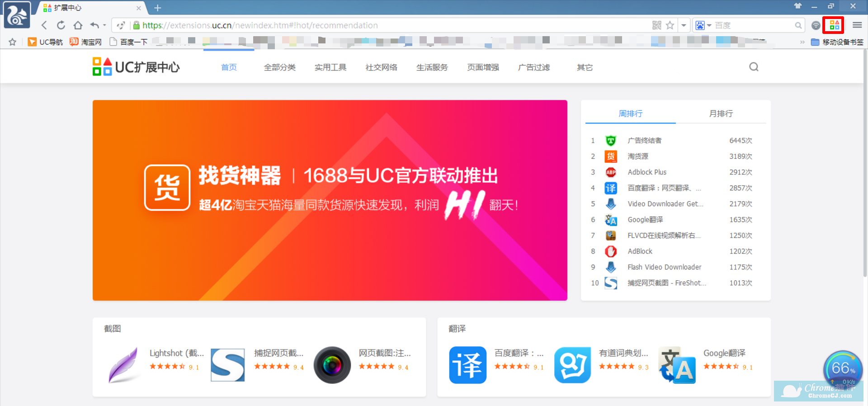Click the 网页截图 camera lens icon
The width and height of the screenshot is (868, 406).
[x=332, y=365]
